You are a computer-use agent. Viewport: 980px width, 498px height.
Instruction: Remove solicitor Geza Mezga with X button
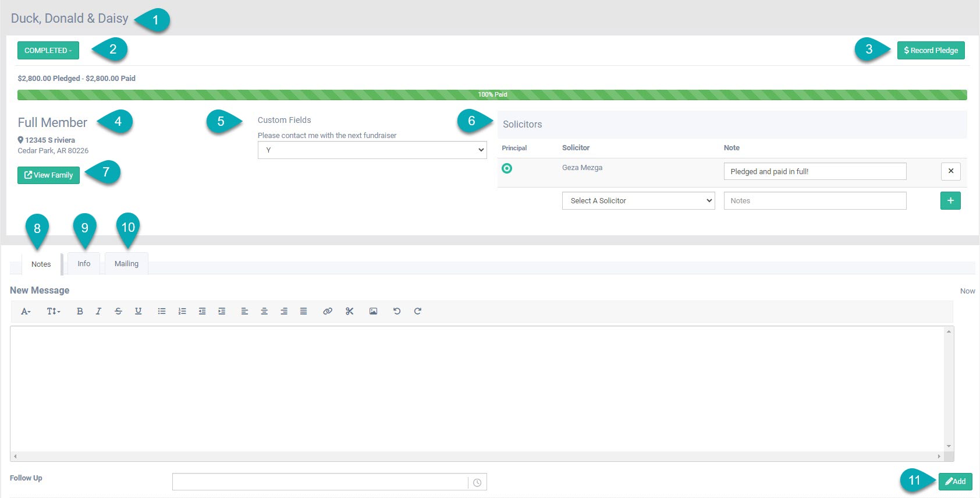(950, 171)
